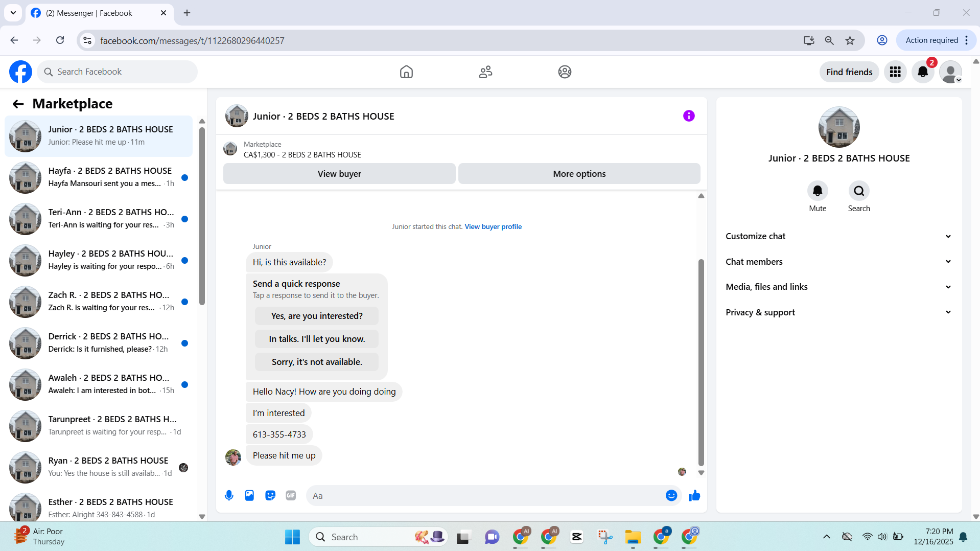Expand Chat members section

pyautogui.click(x=838, y=262)
